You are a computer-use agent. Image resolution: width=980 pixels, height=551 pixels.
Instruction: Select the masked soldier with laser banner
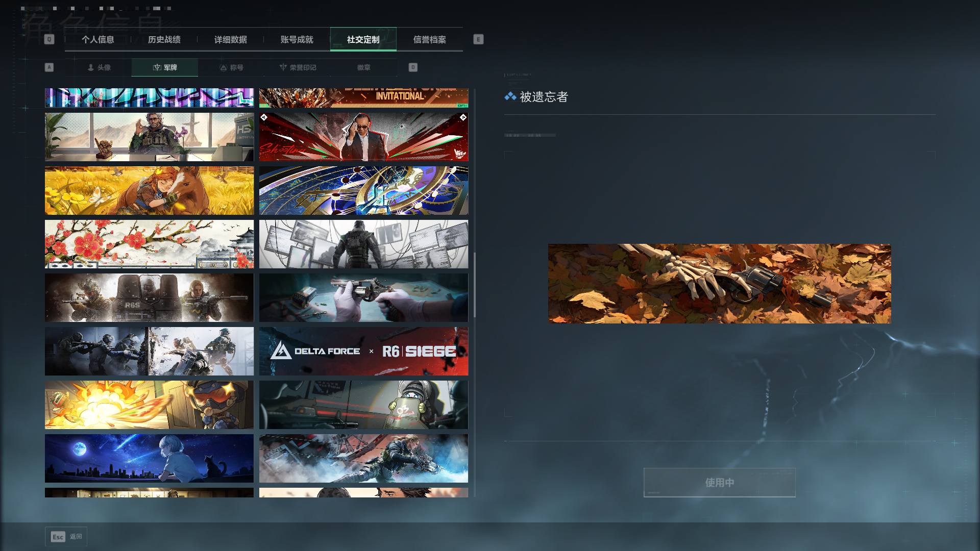pyautogui.click(x=363, y=405)
